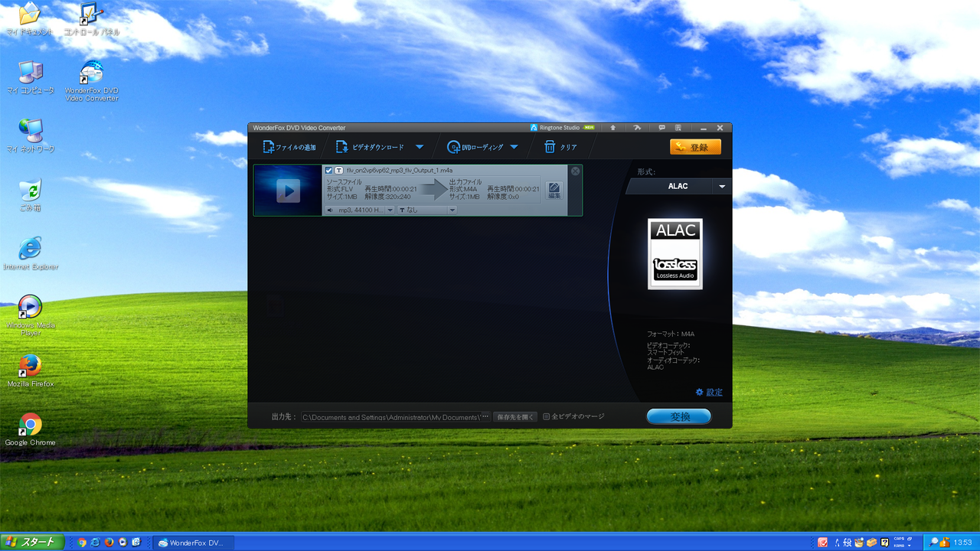Expand the ビデオダウンロード dropdown arrow
Image resolution: width=980 pixels, height=551 pixels.
click(x=420, y=147)
